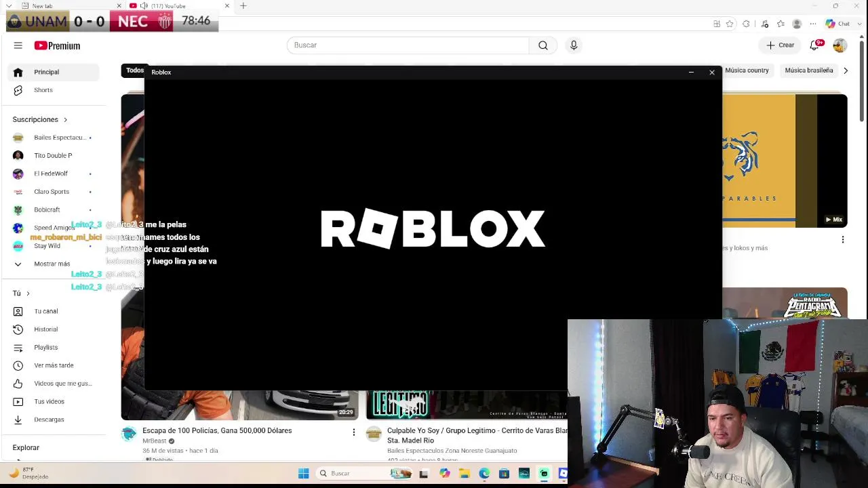Viewport: 868px width, 488px height.
Task: Select the Música brasileña chip
Action: click(x=808, y=70)
